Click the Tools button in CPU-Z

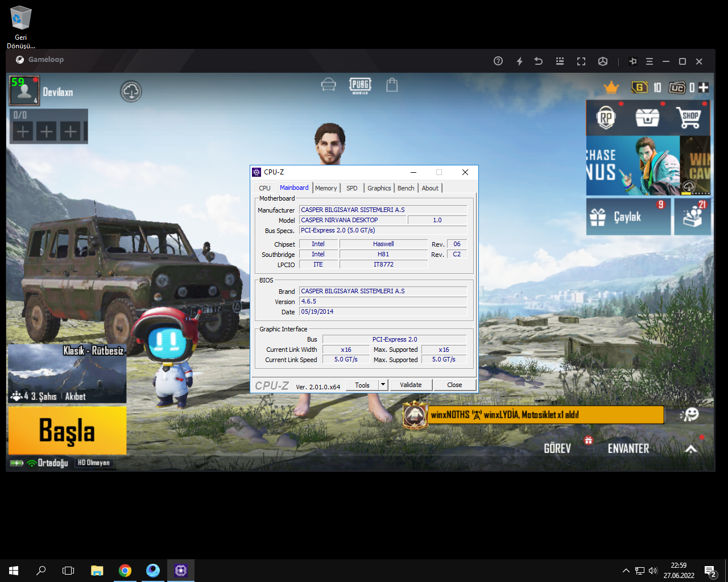362,385
